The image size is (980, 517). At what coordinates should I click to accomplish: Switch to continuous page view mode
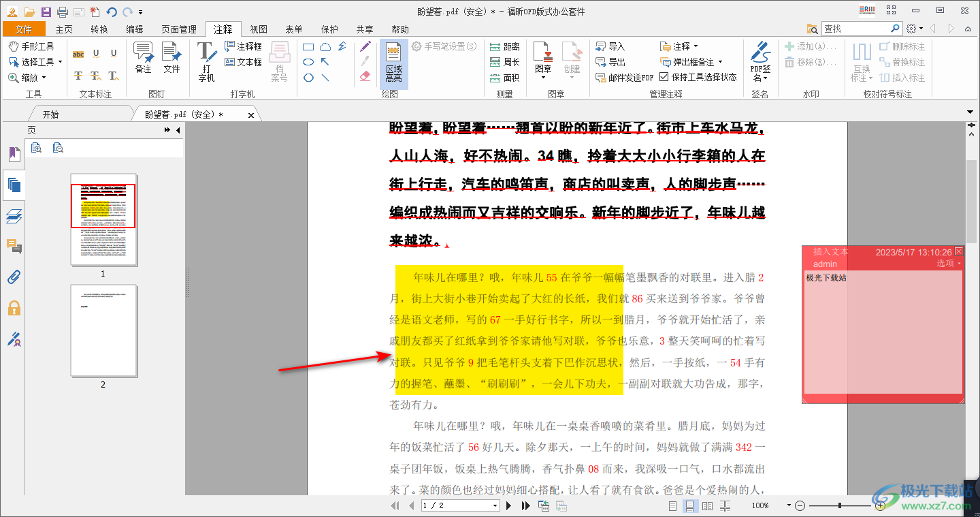click(x=689, y=505)
